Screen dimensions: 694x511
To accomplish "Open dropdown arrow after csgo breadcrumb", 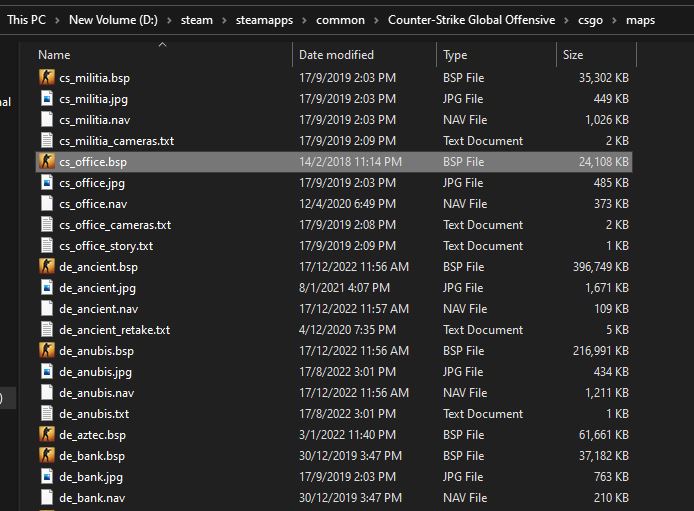I will click(x=614, y=20).
